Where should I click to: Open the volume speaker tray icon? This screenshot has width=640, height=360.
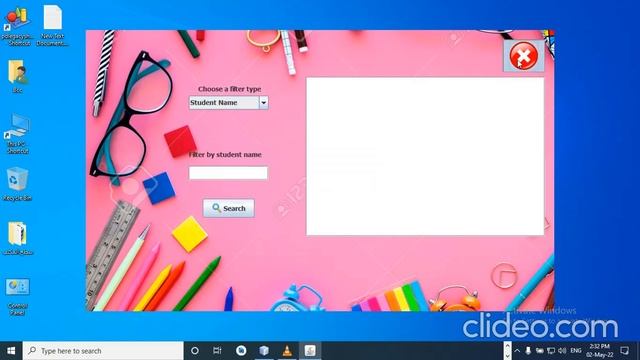pos(562,351)
